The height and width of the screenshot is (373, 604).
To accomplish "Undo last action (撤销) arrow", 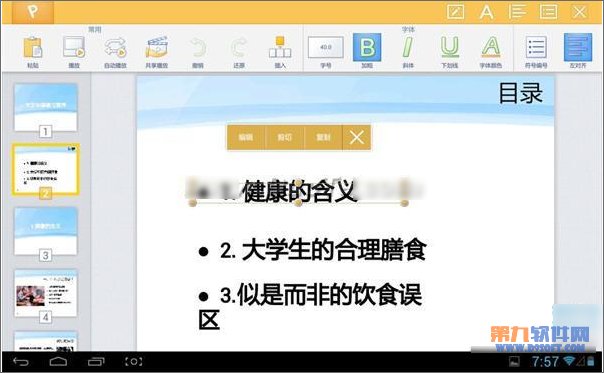I will point(198,48).
